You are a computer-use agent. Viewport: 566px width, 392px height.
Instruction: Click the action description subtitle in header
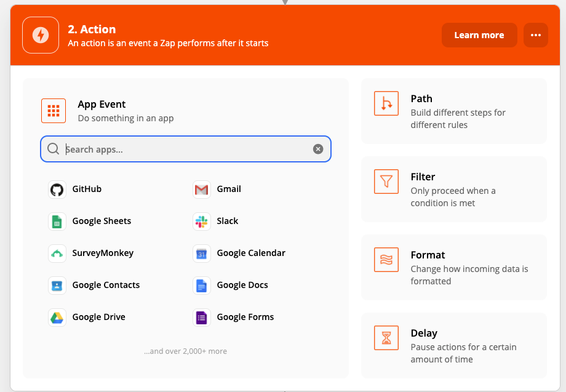168,43
